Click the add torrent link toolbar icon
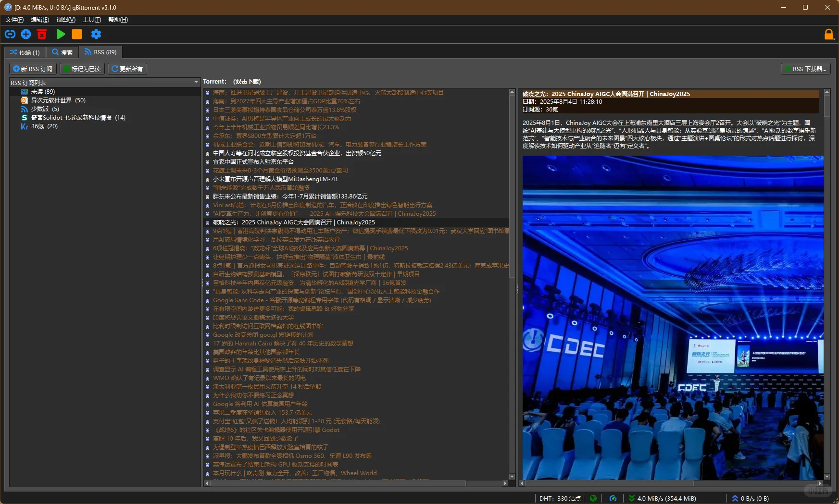This screenshot has width=839, height=504. [x=10, y=34]
